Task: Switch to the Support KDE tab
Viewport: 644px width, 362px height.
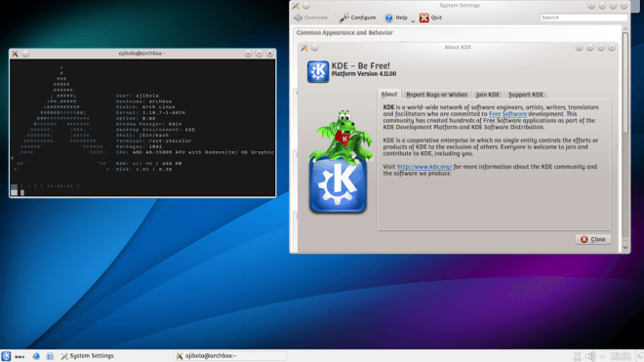Action: tap(526, 95)
